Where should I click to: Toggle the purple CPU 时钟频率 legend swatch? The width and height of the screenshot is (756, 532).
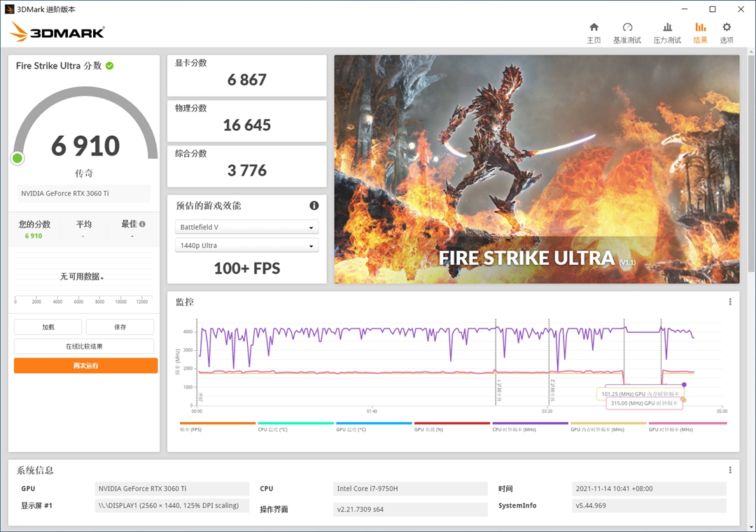pos(530,423)
